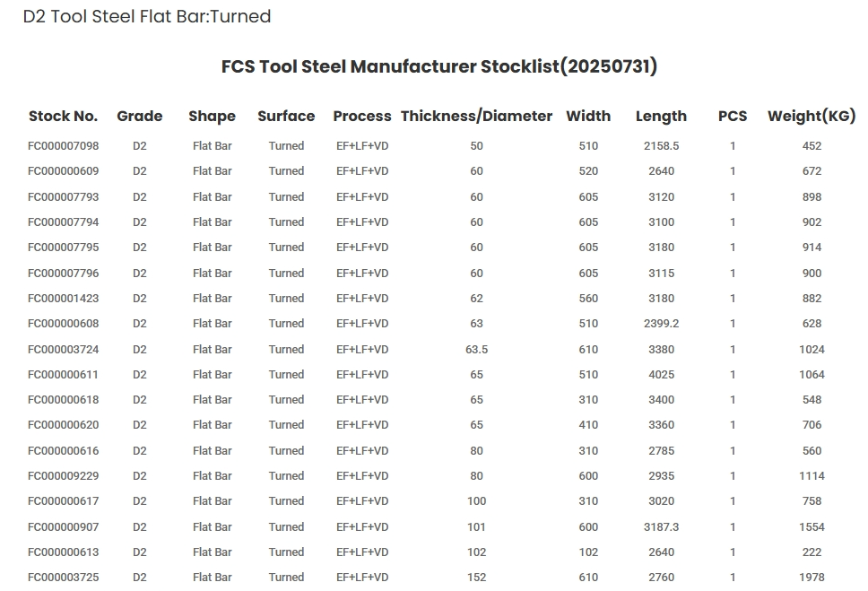Screen dimensions: 868x591
Task: Select stock entry FC000009229
Action: coord(64,476)
